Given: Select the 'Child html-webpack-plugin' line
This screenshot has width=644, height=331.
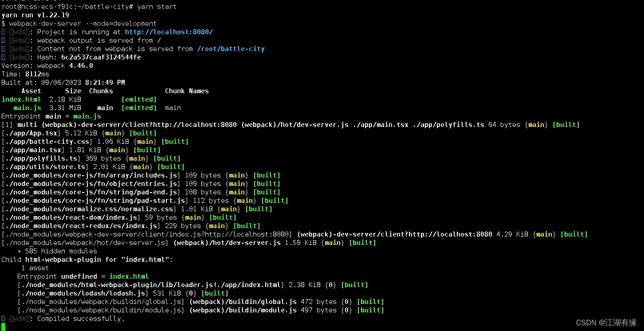Looking at the screenshot, I should [x=87, y=260].
